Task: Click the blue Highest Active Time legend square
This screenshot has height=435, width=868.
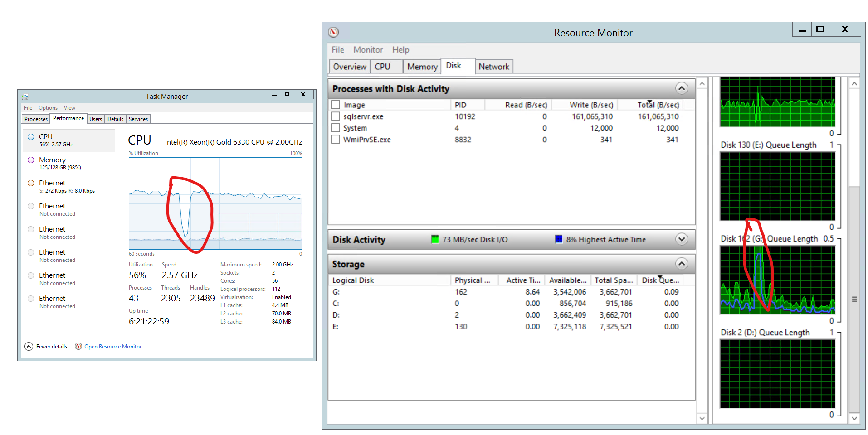Action: click(559, 239)
